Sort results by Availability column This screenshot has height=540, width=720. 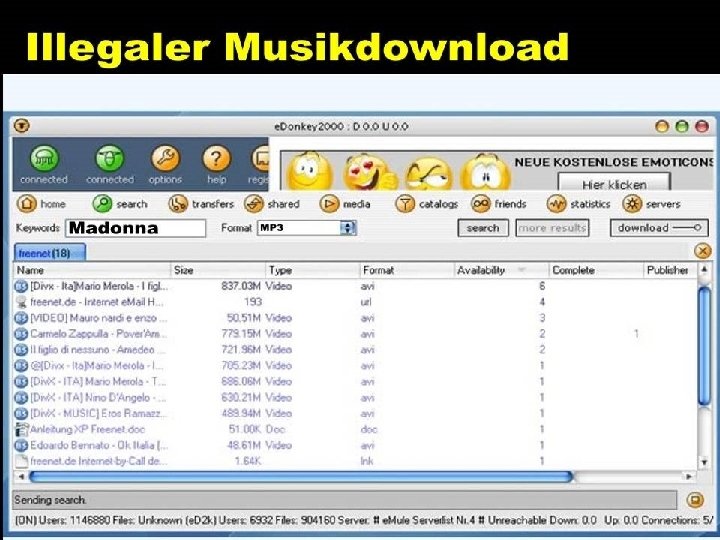501,270
